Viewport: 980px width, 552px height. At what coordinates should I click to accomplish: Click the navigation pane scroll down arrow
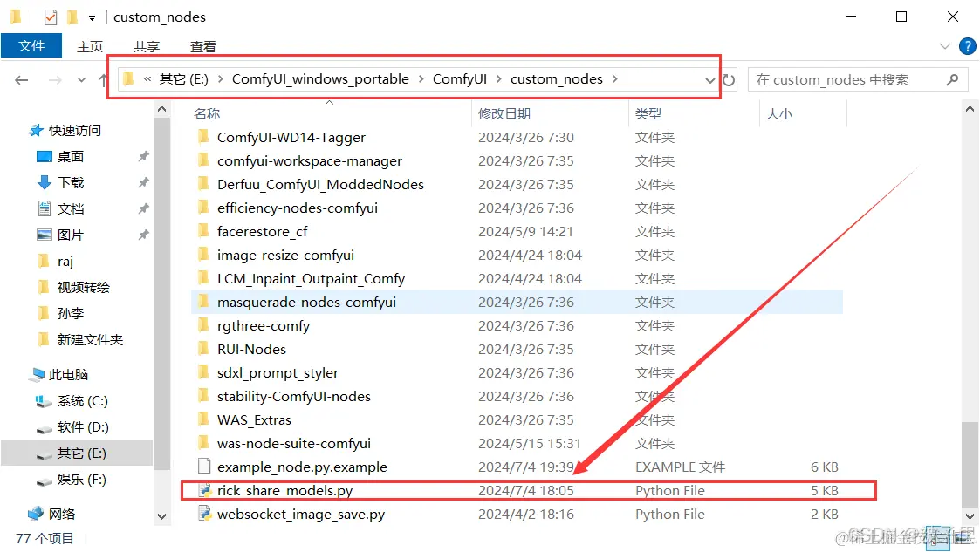coord(161,516)
